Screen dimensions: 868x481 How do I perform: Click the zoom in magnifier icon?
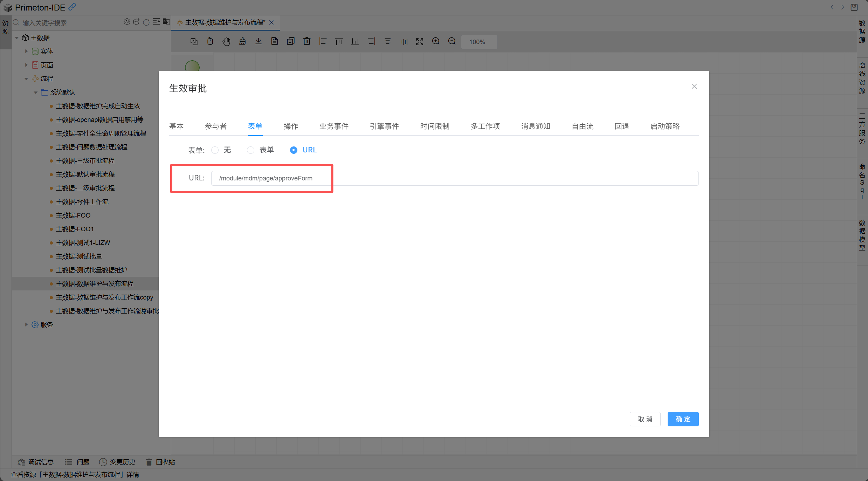point(436,41)
